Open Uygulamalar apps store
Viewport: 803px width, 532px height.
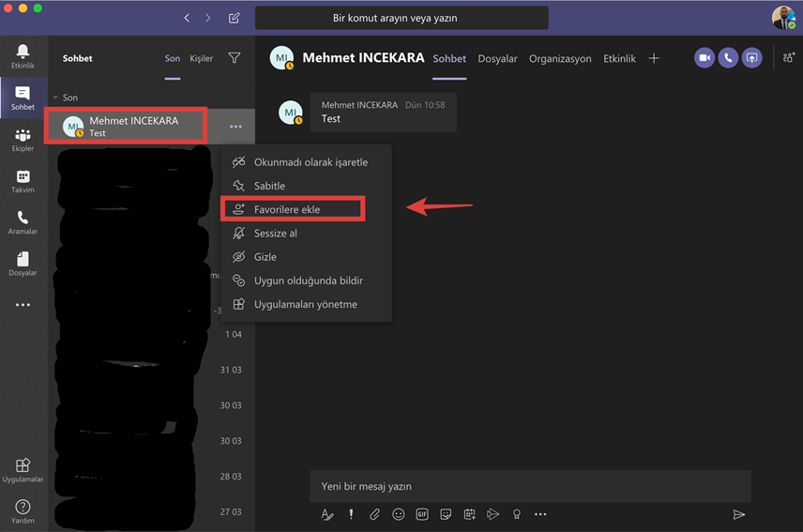point(23,469)
